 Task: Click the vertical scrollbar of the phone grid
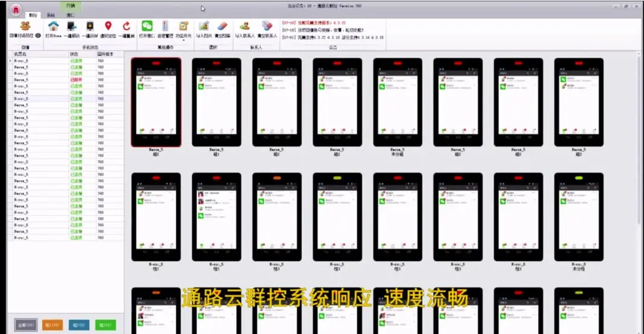[x=639, y=140]
